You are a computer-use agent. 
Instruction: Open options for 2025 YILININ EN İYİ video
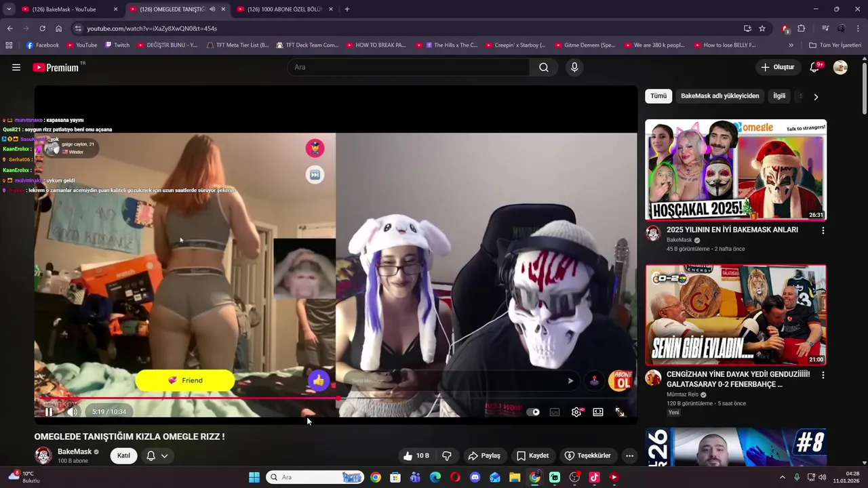tap(823, 230)
